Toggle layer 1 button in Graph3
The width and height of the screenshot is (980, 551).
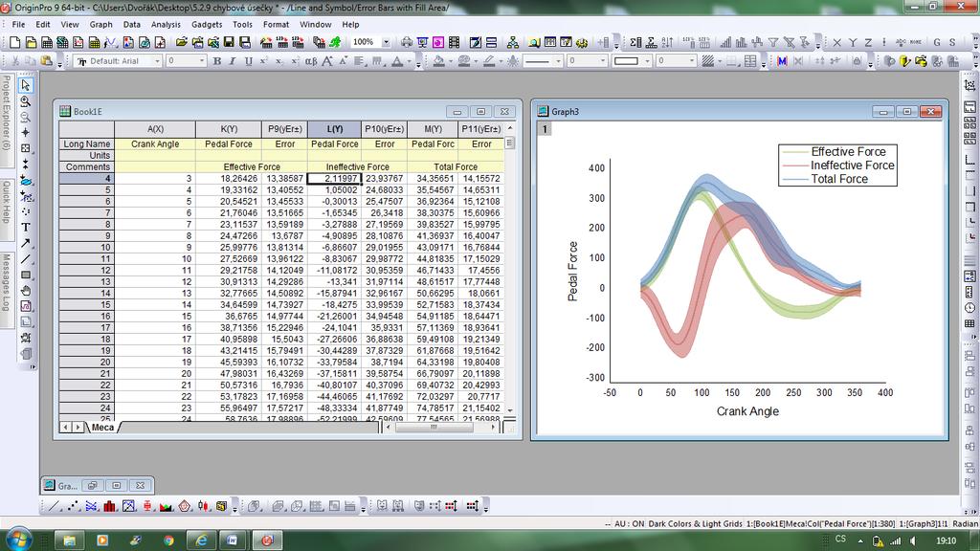click(x=545, y=129)
